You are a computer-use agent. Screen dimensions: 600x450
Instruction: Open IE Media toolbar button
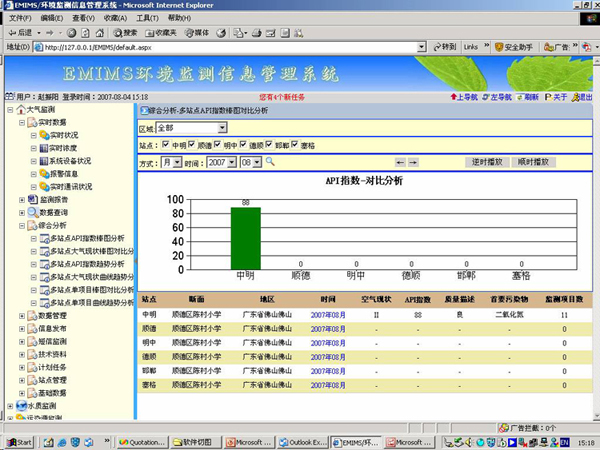point(197,33)
